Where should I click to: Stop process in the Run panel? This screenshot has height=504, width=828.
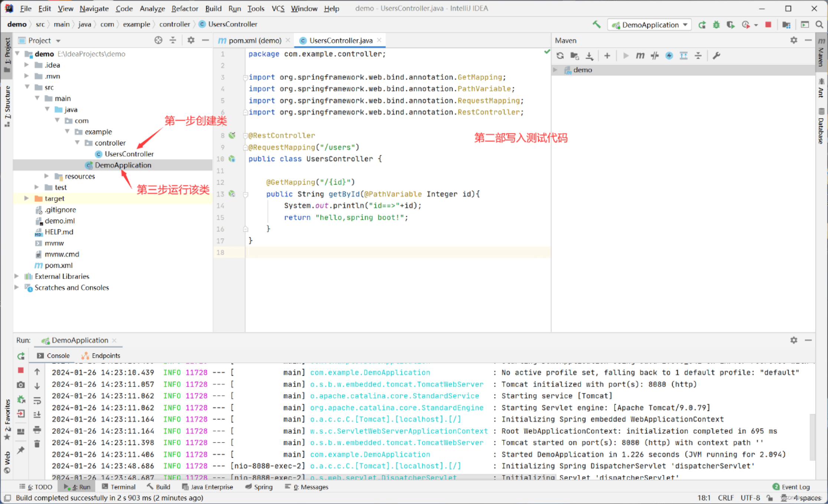pos(21,370)
